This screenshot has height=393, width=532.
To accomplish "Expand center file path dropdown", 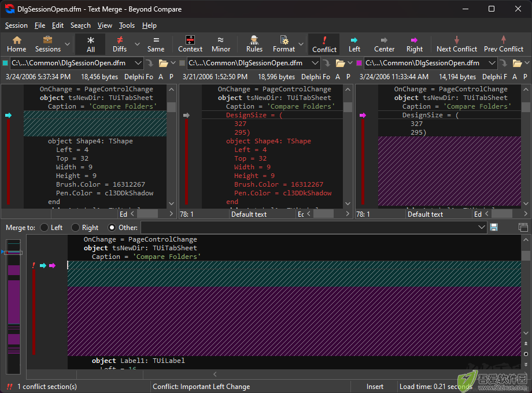I will pyautogui.click(x=315, y=63).
